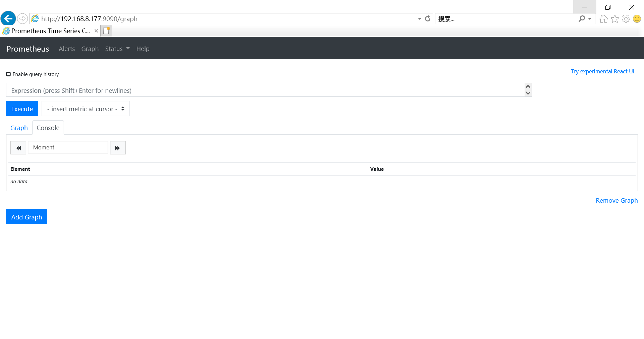This screenshot has width=644, height=339.
Task: Open Favorites star icon
Action: click(x=615, y=19)
